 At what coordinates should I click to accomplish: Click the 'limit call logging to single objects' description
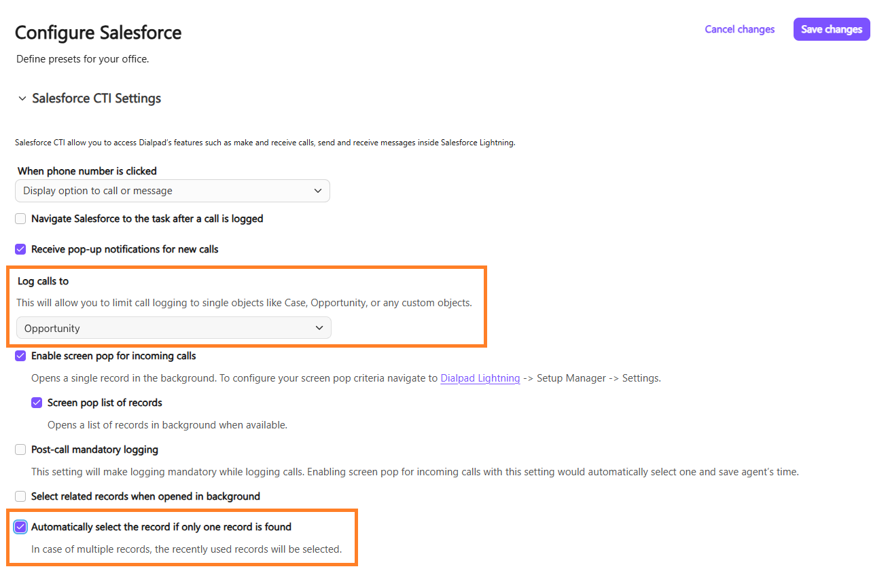point(244,303)
